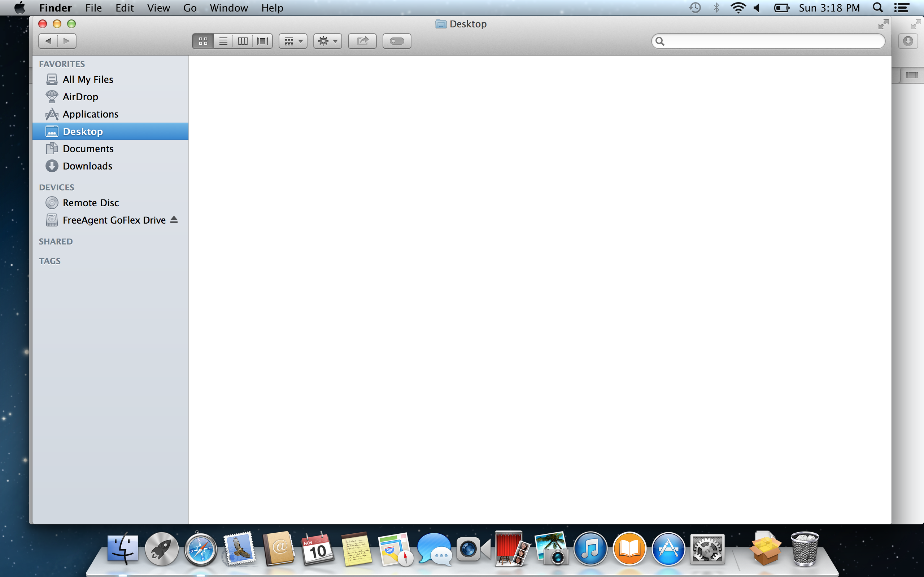
Task: Open the item arrangement dropdown
Action: click(293, 41)
